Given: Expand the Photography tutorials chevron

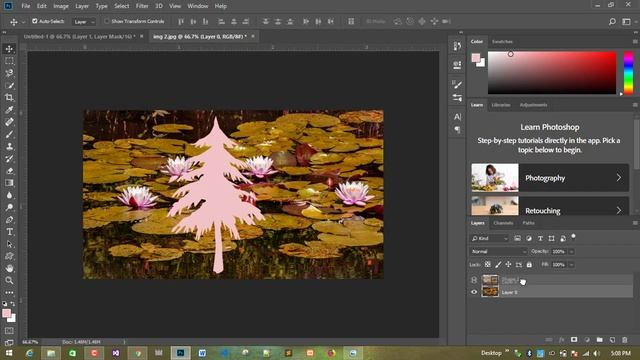Looking at the screenshot, I should click(x=619, y=178).
